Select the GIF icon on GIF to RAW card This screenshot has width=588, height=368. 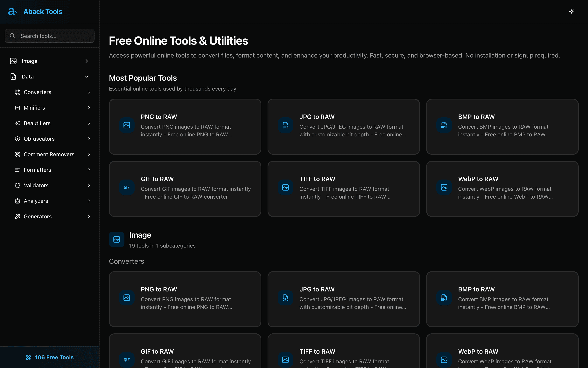click(126, 187)
